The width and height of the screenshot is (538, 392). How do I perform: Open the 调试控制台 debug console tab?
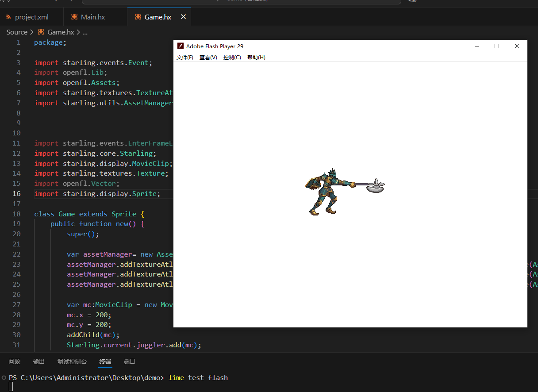click(72, 361)
